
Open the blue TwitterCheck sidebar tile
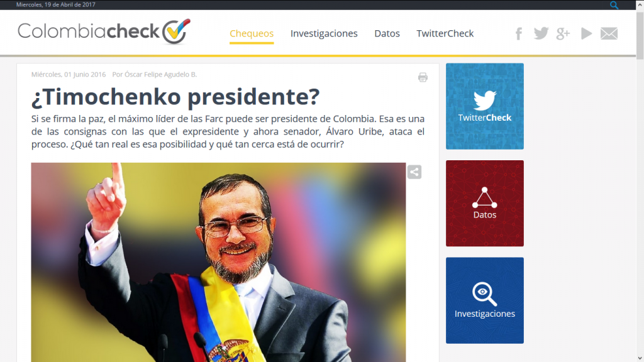click(485, 106)
